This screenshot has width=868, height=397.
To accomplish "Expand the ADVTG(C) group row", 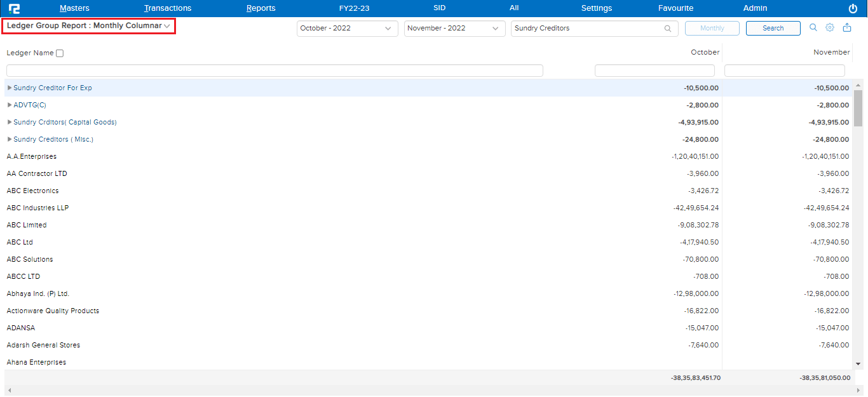I will click(10, 105).
